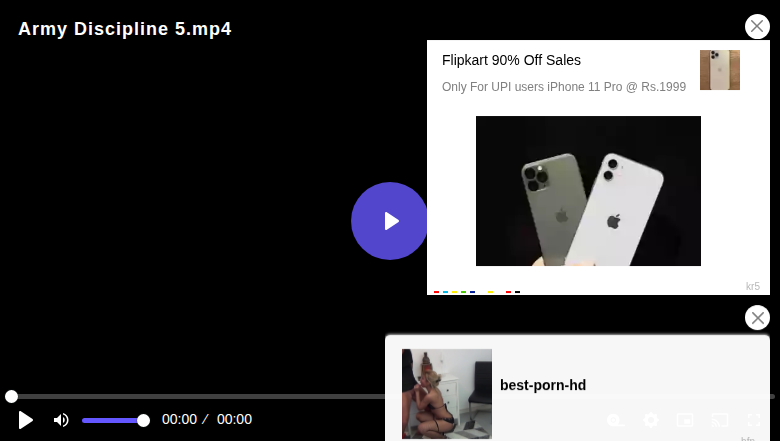The image size is (780, 441).
Task: Open the large iPhone image in ad
Action: pos(588,191)
